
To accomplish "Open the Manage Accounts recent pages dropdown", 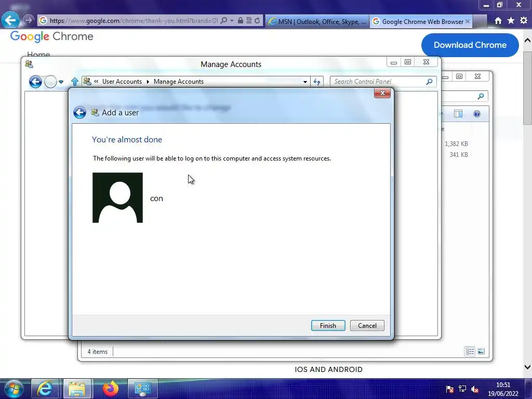I will 61,82.
